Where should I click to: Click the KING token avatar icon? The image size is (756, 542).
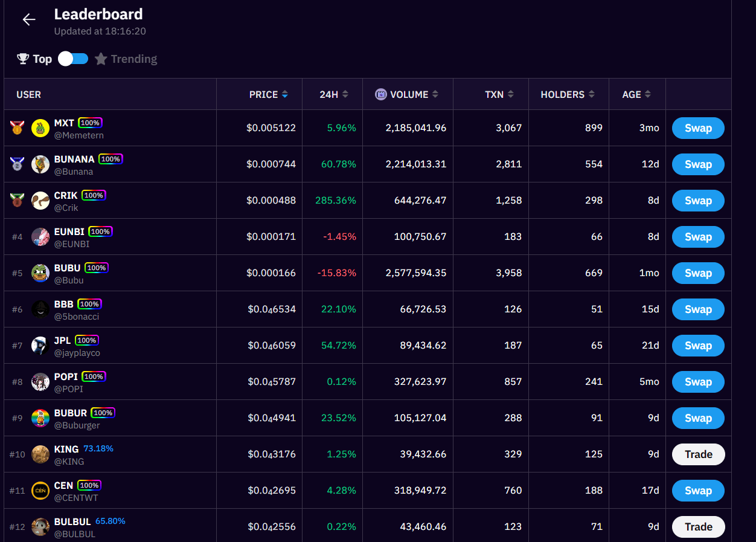tap(40, 454)
